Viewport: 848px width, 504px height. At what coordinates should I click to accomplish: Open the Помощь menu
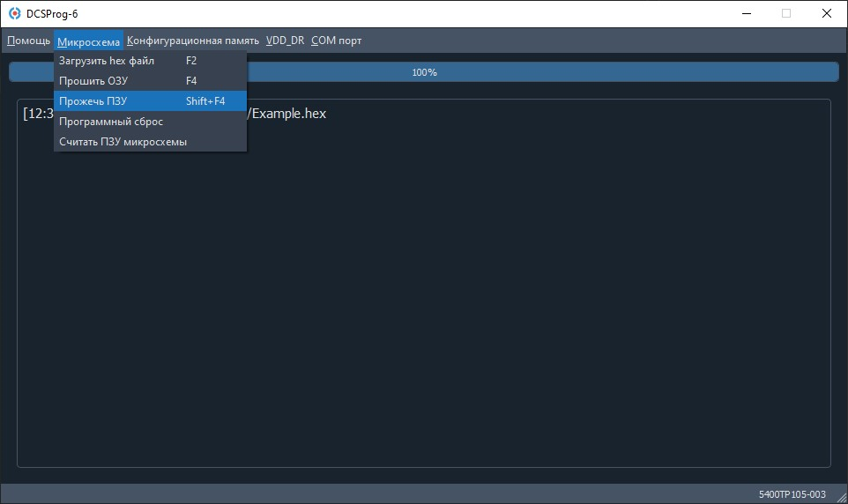pos(28,41)
